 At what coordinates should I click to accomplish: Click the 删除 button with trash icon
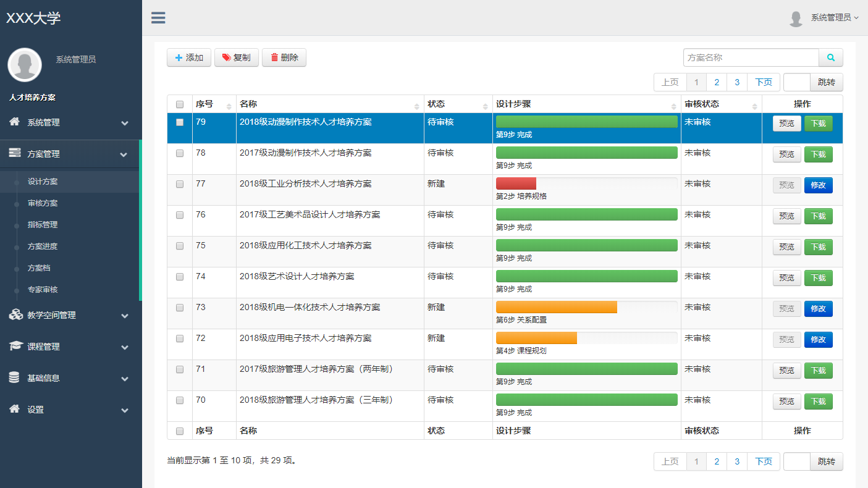coord(284,57)
